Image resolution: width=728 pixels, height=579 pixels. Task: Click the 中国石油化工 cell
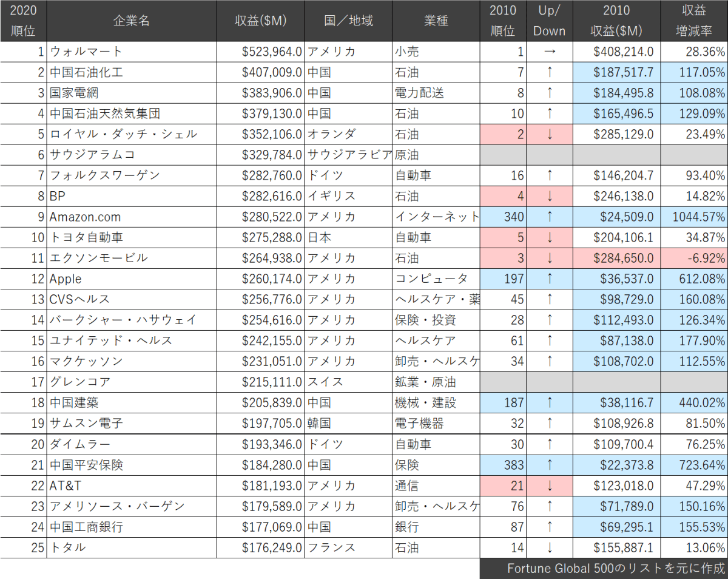click(x=131, y=72)
